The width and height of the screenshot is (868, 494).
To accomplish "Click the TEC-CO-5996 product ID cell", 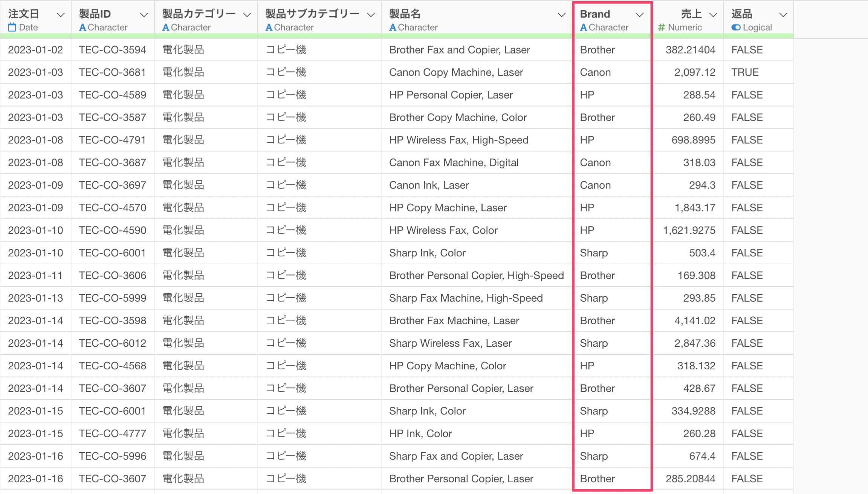I will click(x=113, y=456).
